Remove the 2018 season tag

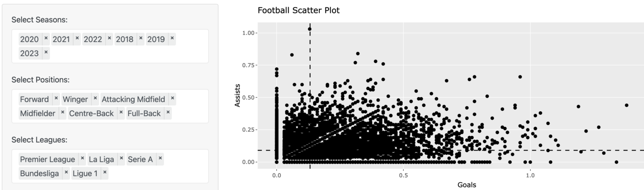pyautogui.click(x=141, y=38)
